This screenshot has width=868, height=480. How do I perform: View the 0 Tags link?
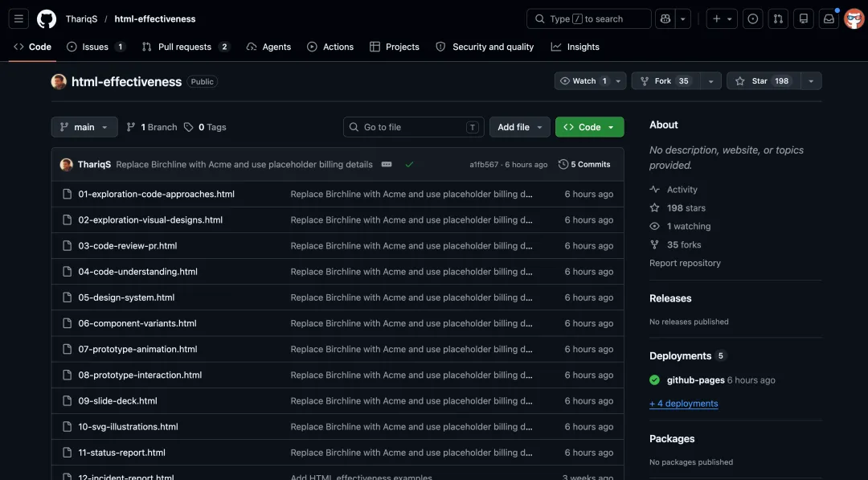pos(205,127)
